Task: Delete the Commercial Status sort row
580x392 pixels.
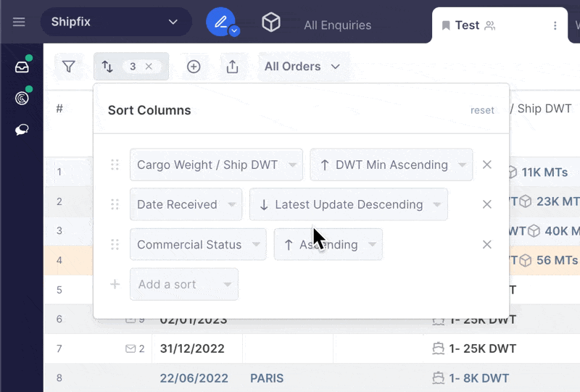Action: [487, 244]
